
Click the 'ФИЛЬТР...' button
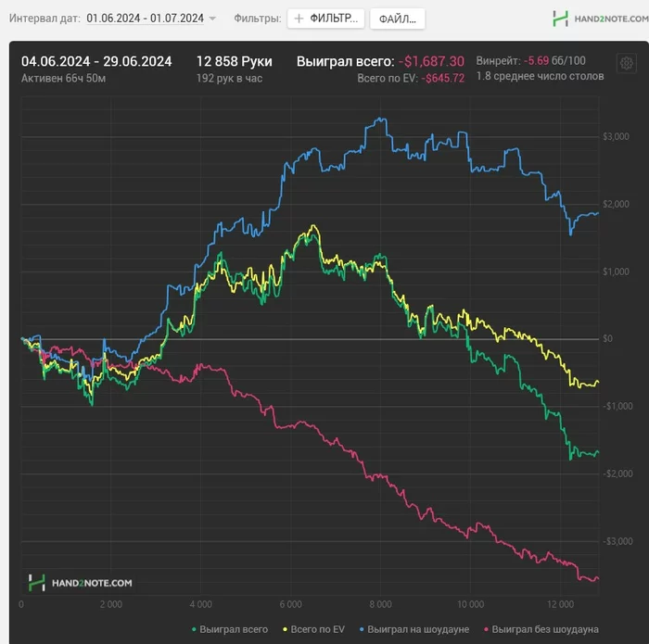[326, 19]
